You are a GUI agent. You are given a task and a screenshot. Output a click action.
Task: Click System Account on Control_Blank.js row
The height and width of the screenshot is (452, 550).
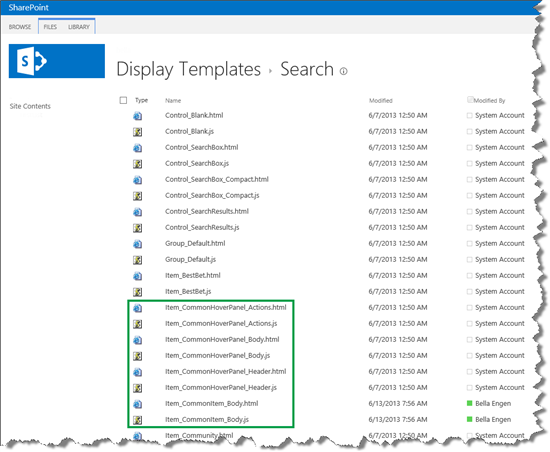click(499, 131)
